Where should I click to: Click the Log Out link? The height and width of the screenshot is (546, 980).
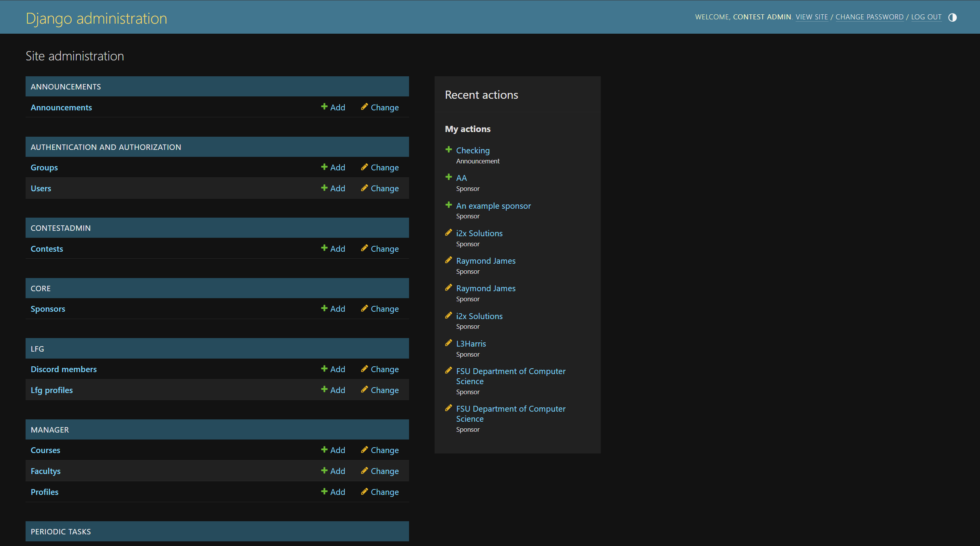point(926,17)
